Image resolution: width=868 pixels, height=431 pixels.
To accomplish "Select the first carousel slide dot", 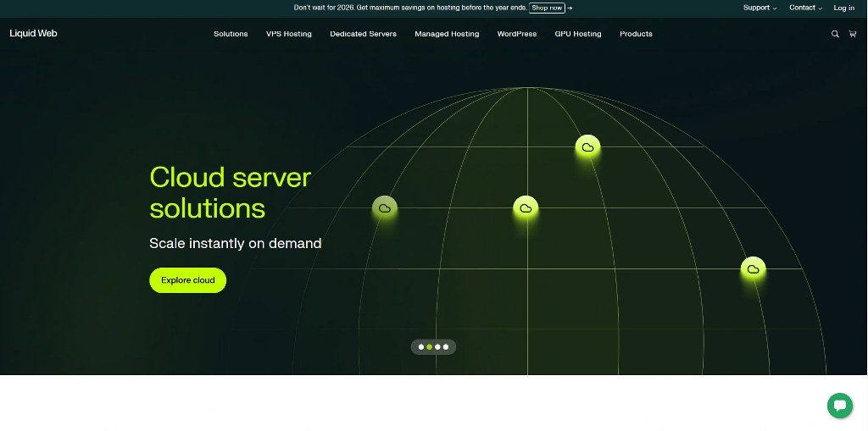I will click(421, 347).
